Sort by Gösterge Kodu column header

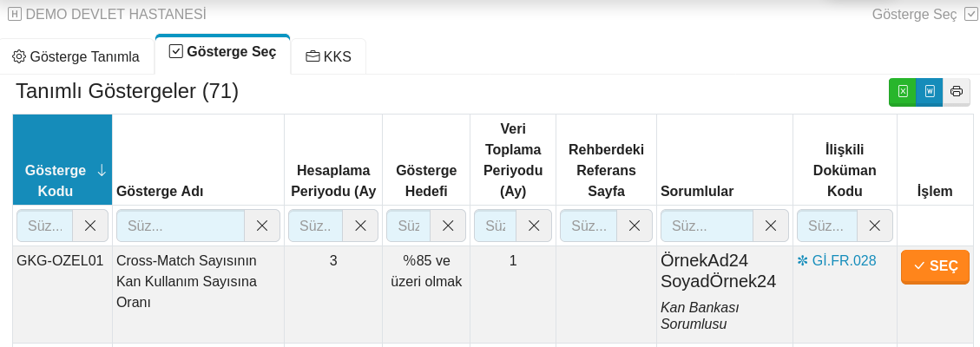pyautogui.click(x=62, y=160)
